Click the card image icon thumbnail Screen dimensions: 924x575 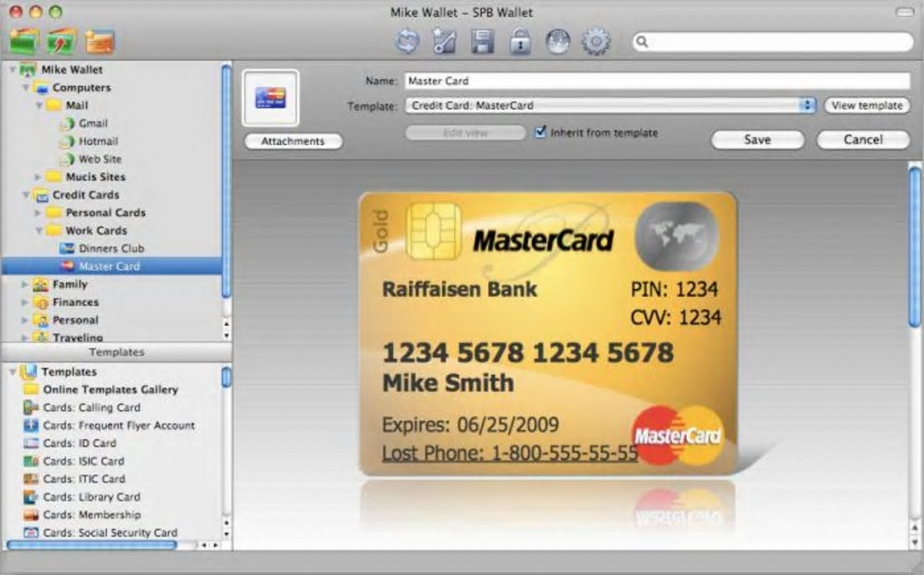point(271,98)
